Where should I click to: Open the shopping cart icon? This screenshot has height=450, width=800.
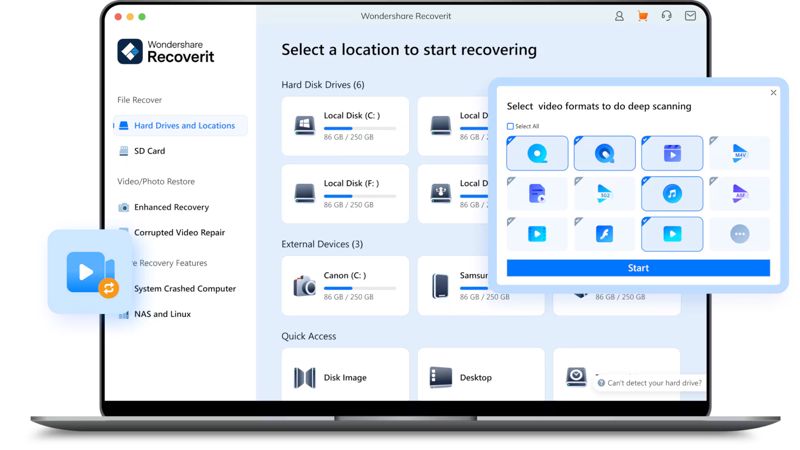click(643, 16)
